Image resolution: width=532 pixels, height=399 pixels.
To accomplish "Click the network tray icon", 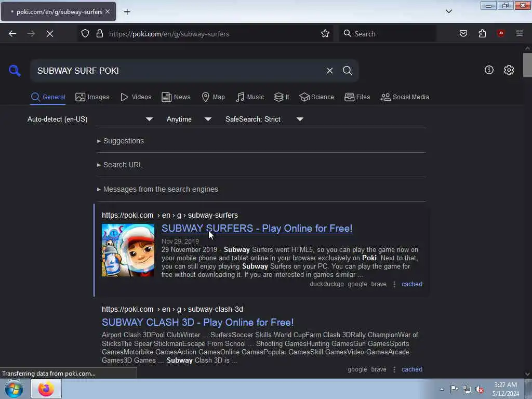I will click(x=467, y=390).
